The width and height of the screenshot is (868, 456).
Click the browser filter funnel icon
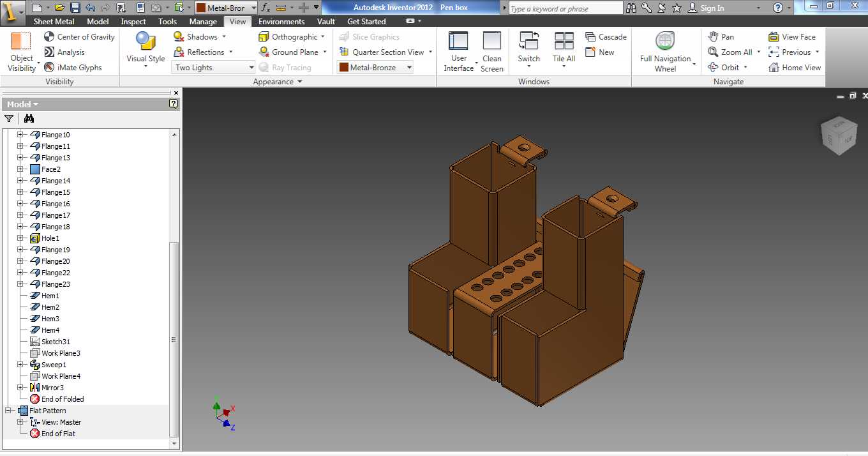(9, 119)
